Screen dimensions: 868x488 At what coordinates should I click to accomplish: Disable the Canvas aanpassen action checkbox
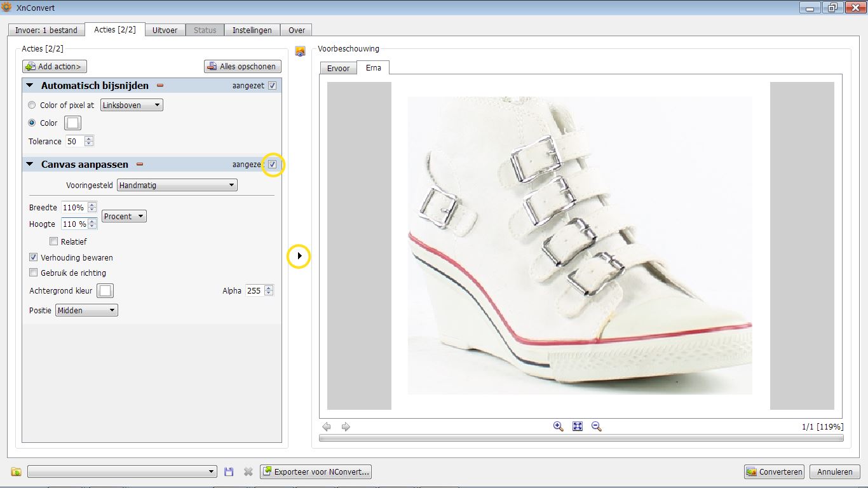pyautogui.click(x=273, y=165)
